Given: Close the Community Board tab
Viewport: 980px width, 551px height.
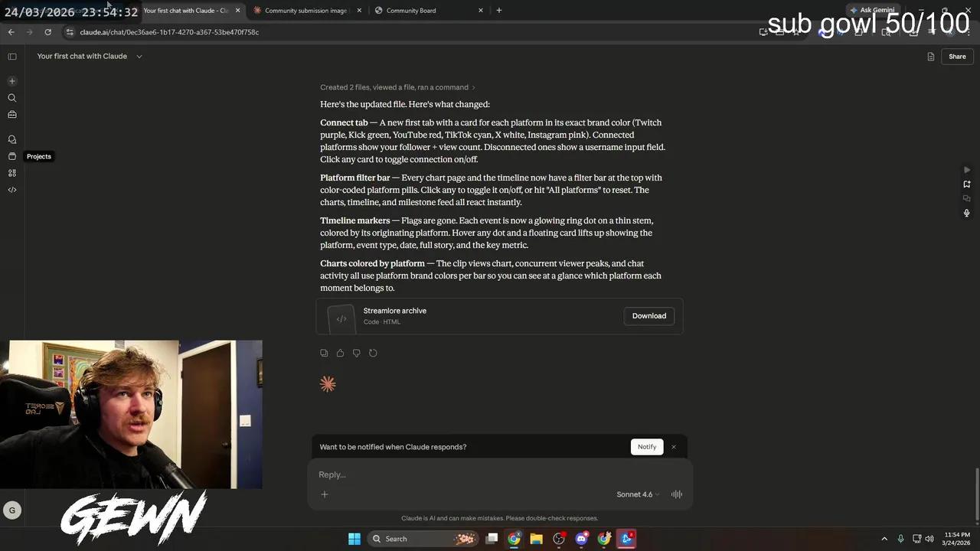Looking at the screenshot, I should click(x=481, y=11).
